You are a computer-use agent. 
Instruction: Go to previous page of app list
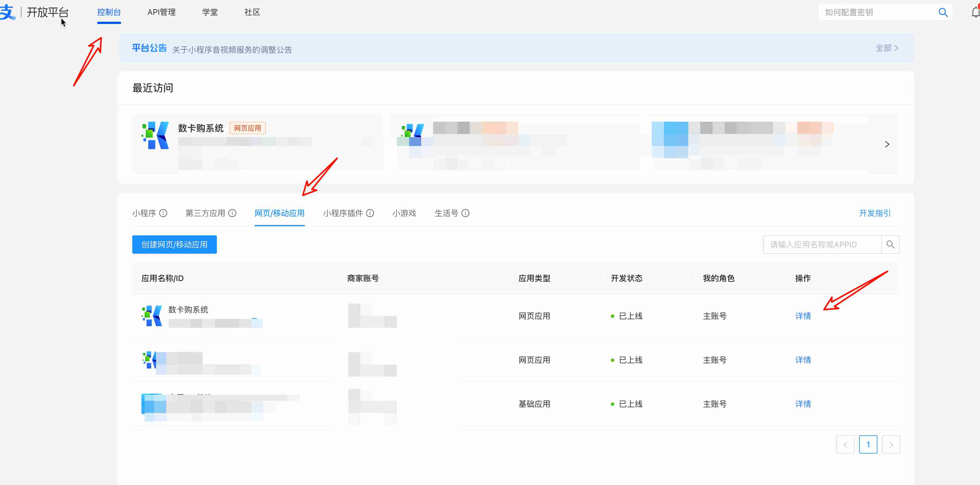pos(845,444)
